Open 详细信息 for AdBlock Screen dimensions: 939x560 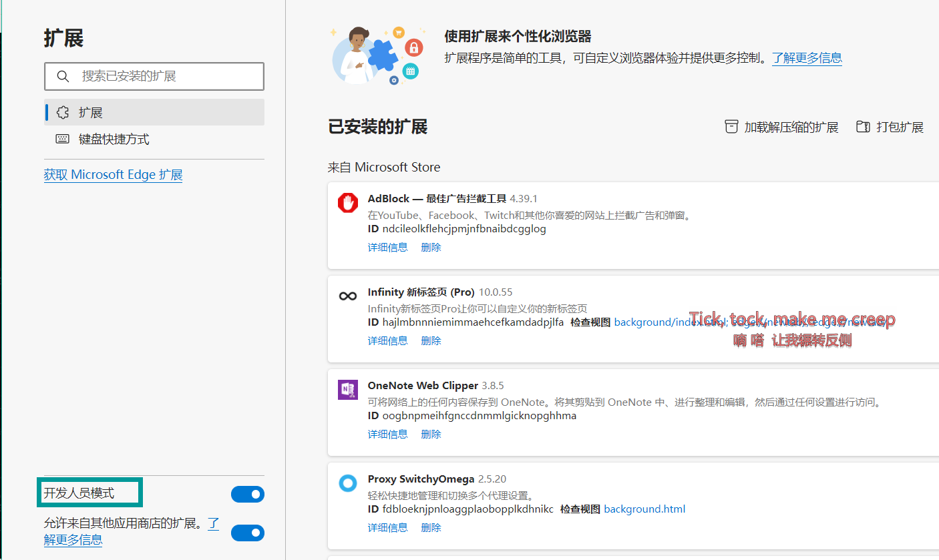click(x=388, y=247)
